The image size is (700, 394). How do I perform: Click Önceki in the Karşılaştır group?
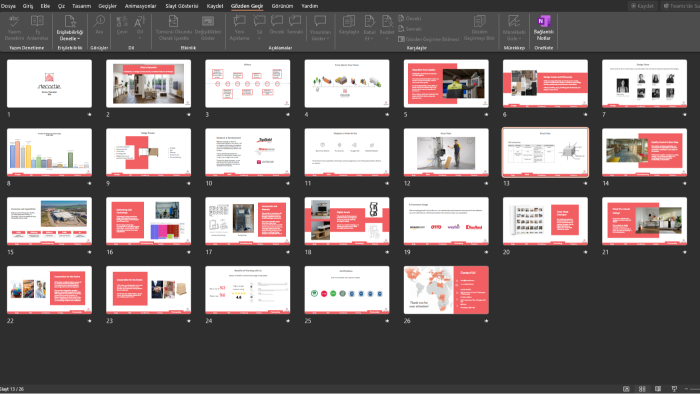pyautogui.click(x=409, y=18)
